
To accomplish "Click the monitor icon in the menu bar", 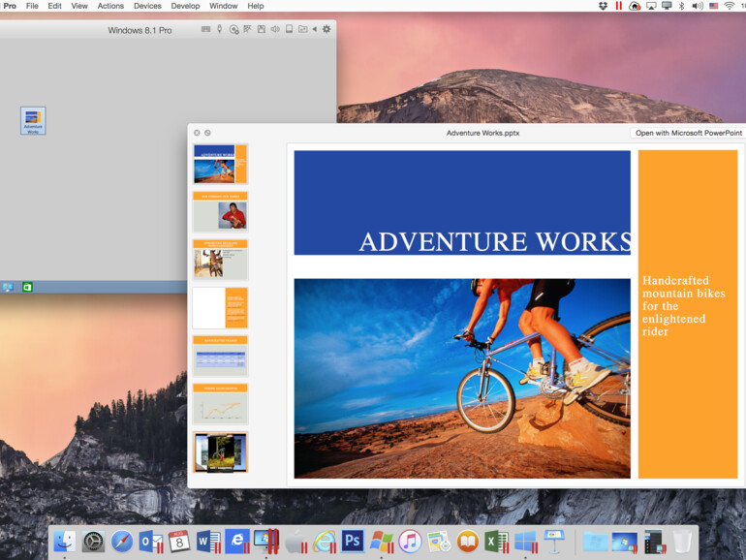I will pos(667,6).
